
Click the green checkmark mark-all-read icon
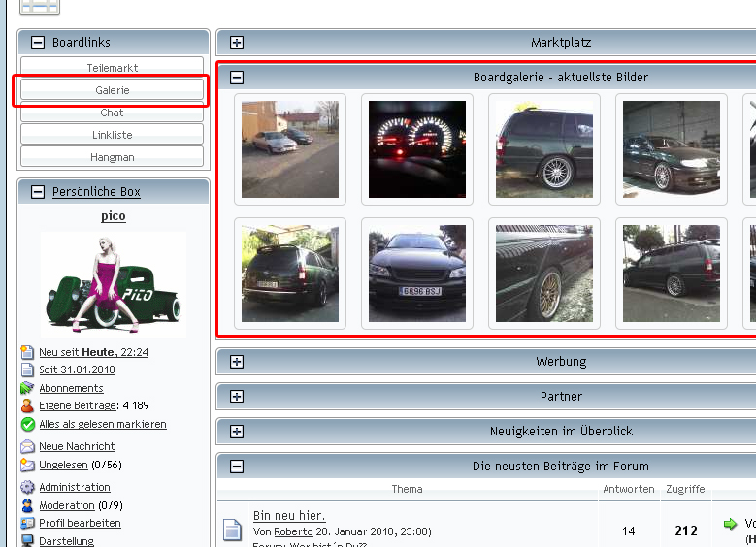tap(27, 425)
